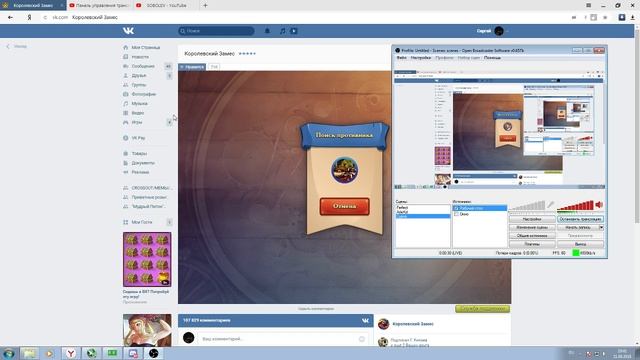The width and height of the screenshot is (640, 360).
Task: Open Настройки menu in OBS
Action: pyautogui.click(x=421, y=58)
